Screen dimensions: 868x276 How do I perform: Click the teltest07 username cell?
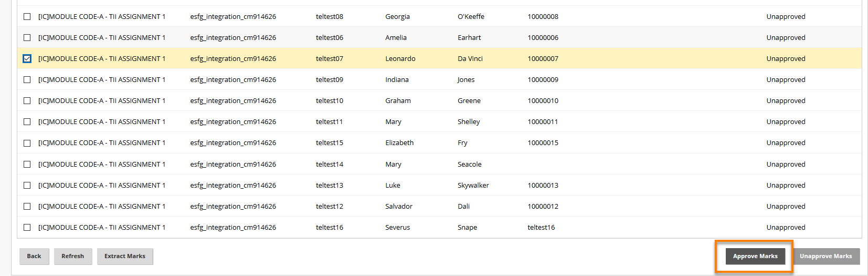[330, 59]
